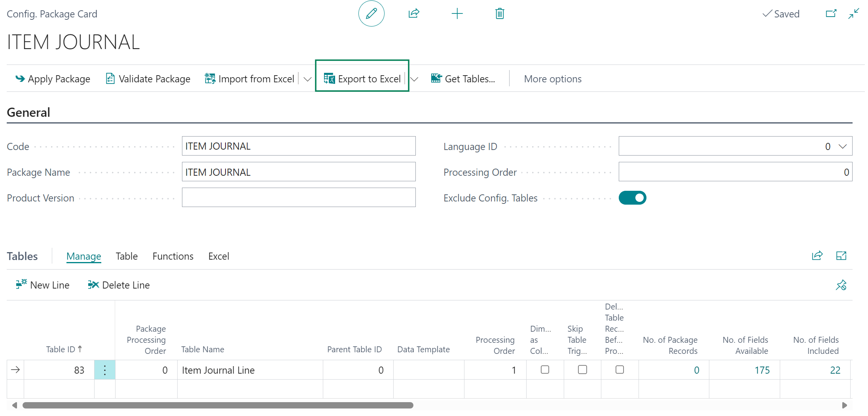
Task: Click the Parent Table ID column header
Action: point(354,349)
